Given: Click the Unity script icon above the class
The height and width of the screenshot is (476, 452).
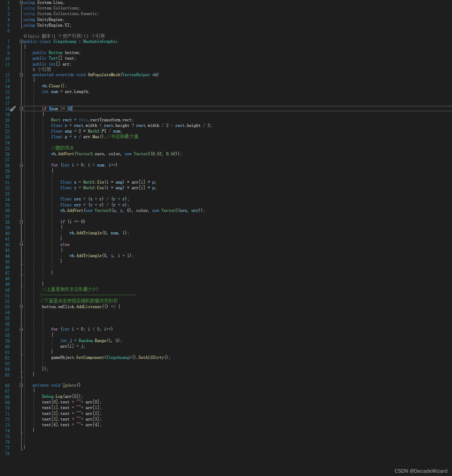Looking at the screenshot, I should (x=25, y=36).
